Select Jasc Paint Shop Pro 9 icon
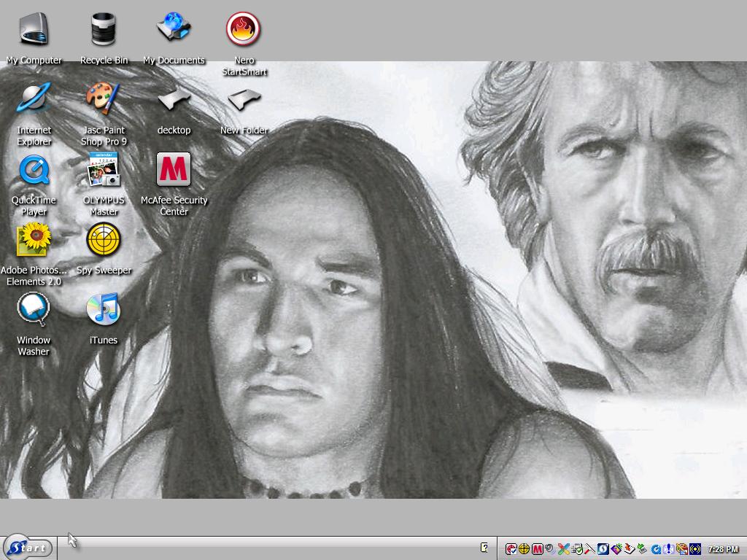This screenshot has height=560, width=747. pos(104,113)
